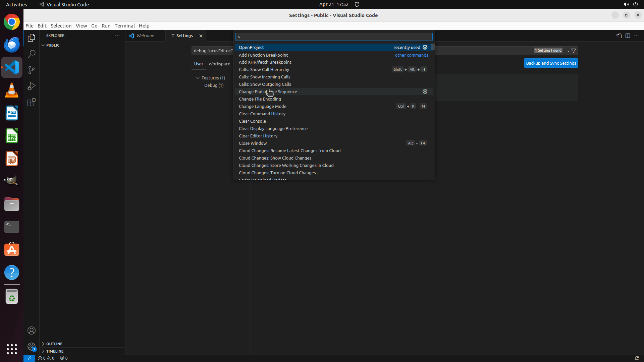Open the Terminal menu

(124, 26)
